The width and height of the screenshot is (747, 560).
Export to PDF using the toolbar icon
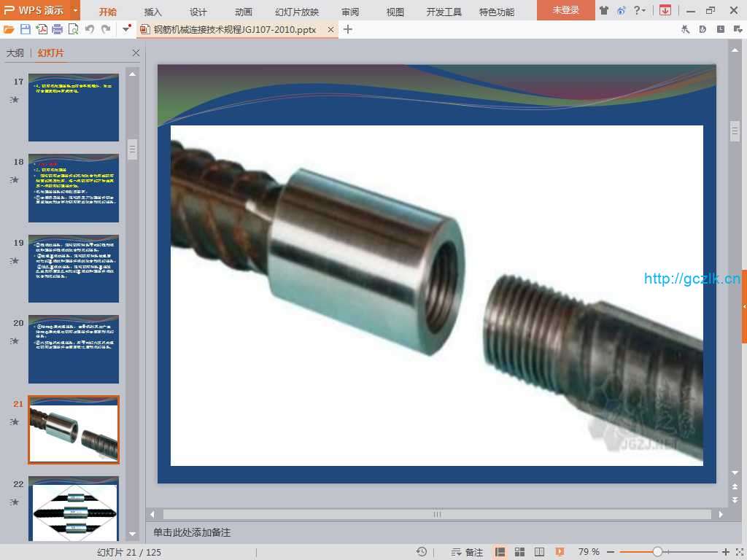pos(42,29)
